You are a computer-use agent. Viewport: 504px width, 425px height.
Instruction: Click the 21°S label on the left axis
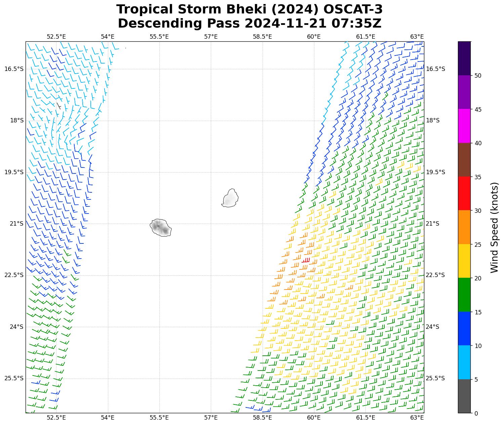[17, 224]
